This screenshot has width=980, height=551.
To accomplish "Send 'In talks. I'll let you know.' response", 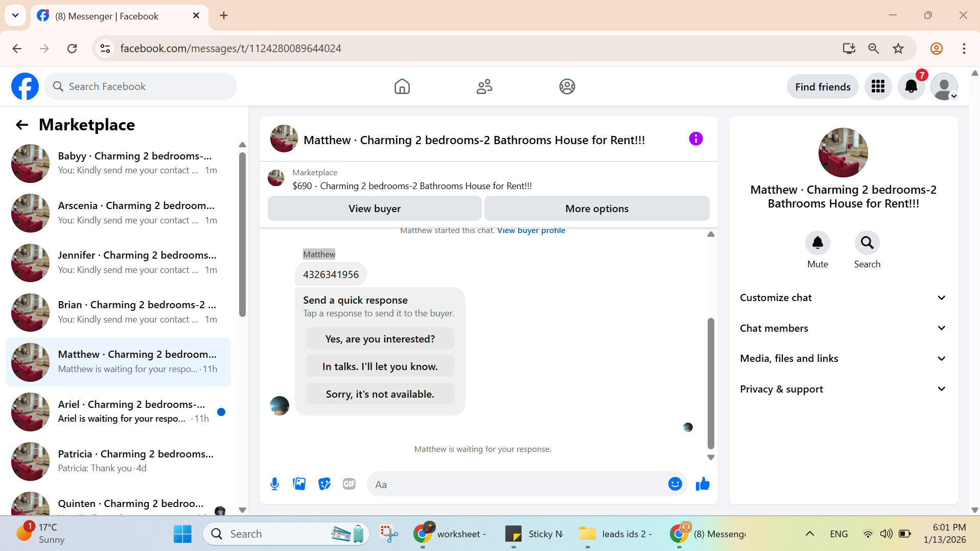I will [380, 366].
